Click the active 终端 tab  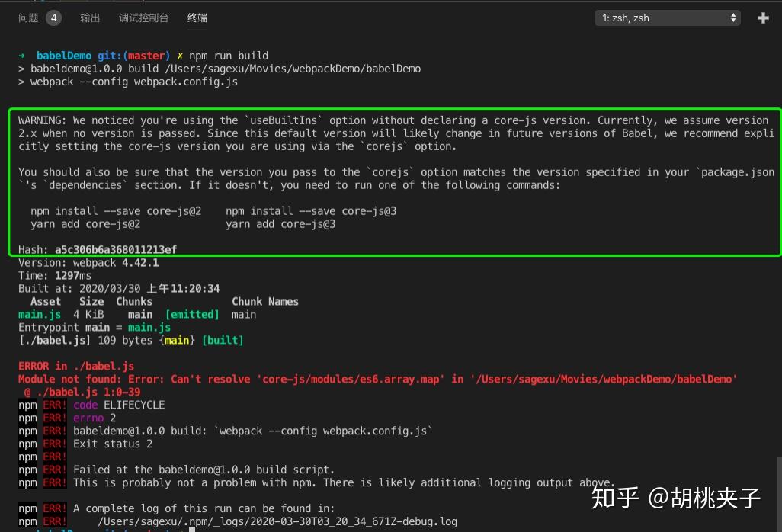197,18
